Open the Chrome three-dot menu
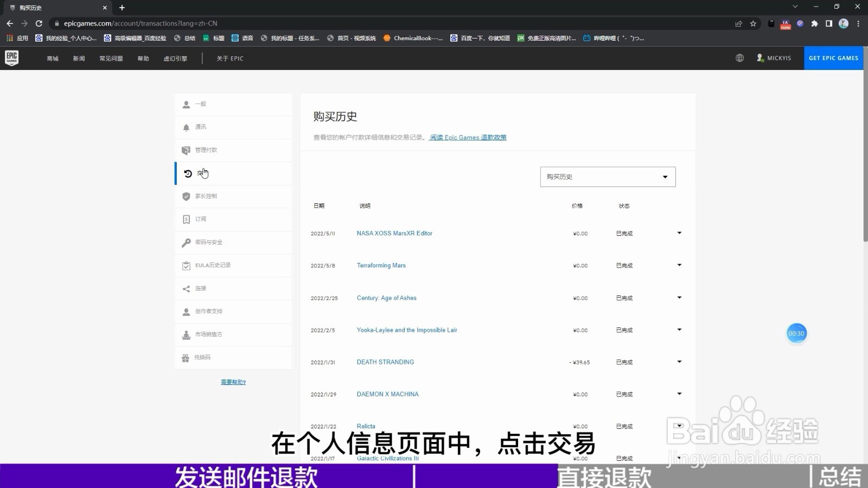The width and height of the screenshot is (868, 488). (858, 23)
